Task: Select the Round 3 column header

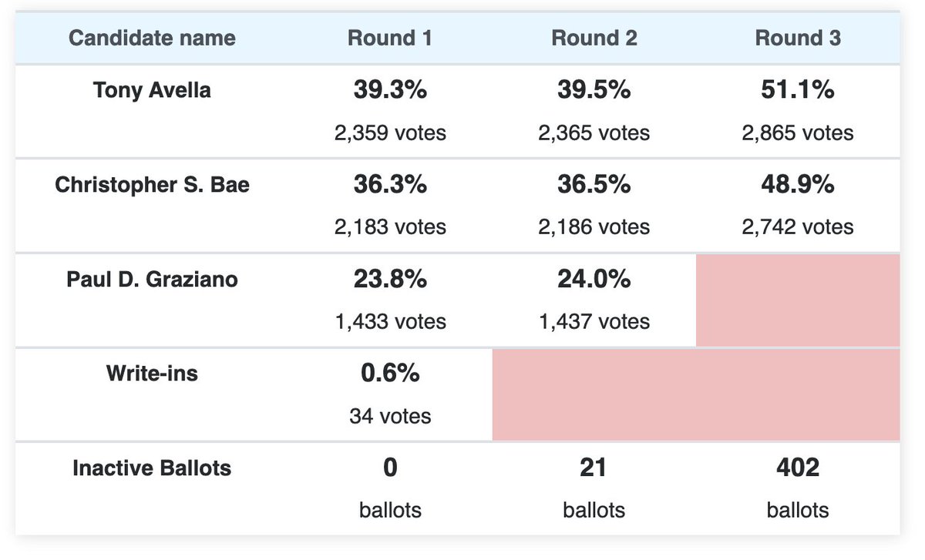Action: 797,39
